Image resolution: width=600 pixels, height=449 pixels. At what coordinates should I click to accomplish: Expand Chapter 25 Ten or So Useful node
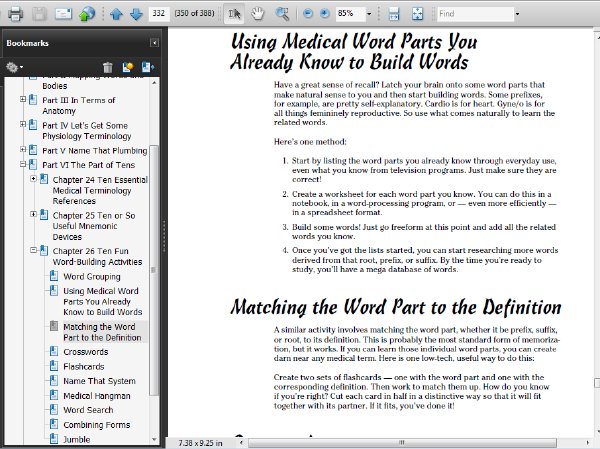[34, 214]
